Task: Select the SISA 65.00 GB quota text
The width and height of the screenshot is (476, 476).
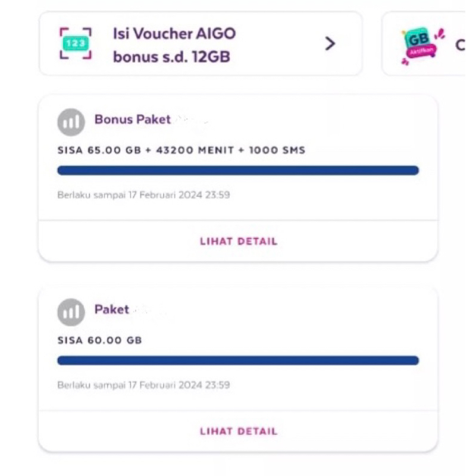Action: (x=100, y=151)
